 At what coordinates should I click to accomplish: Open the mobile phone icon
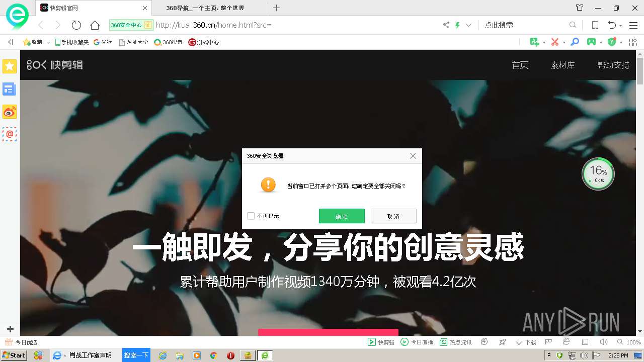click(595, 25)
